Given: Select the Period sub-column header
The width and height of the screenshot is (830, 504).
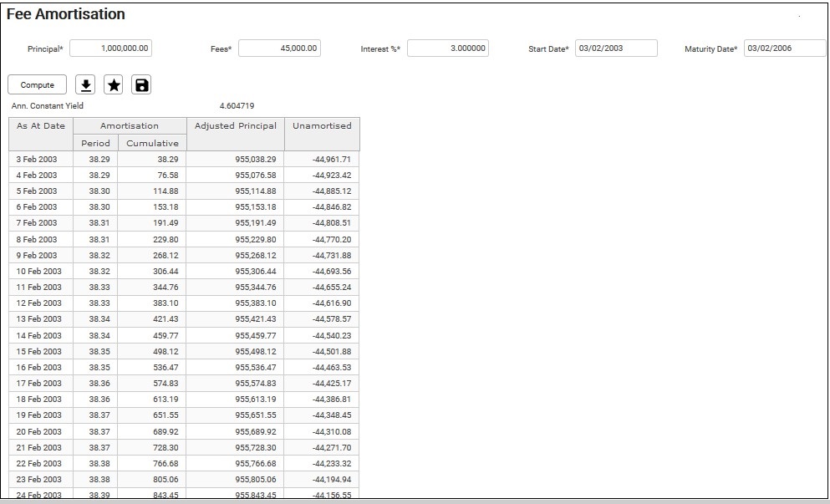Looking at the screenshot, I should [95, 143].
